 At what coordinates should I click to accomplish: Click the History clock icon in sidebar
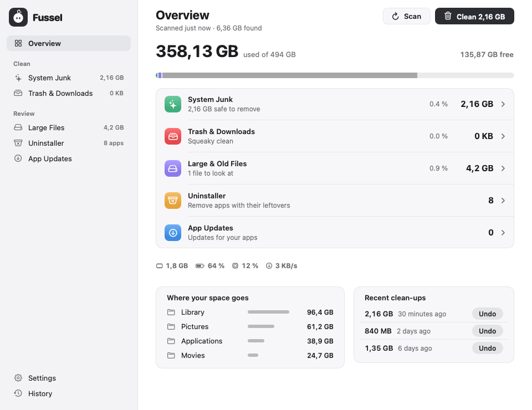pos(18,393)
